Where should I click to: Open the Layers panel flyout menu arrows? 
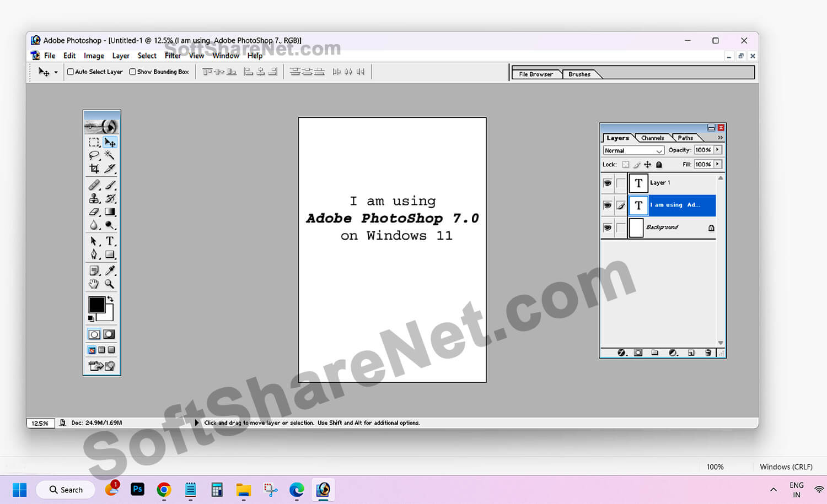pos(720,138)
